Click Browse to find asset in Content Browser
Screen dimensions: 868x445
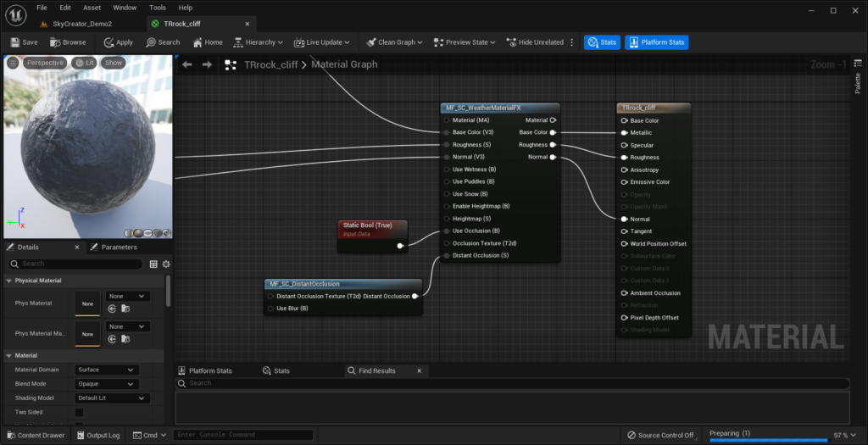coord(68,42)
